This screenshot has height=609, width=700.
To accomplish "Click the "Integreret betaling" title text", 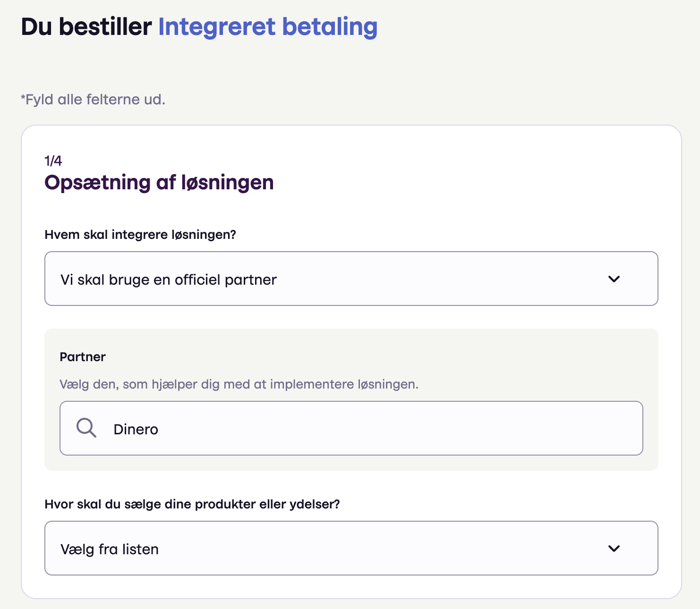I will [267, 26].
